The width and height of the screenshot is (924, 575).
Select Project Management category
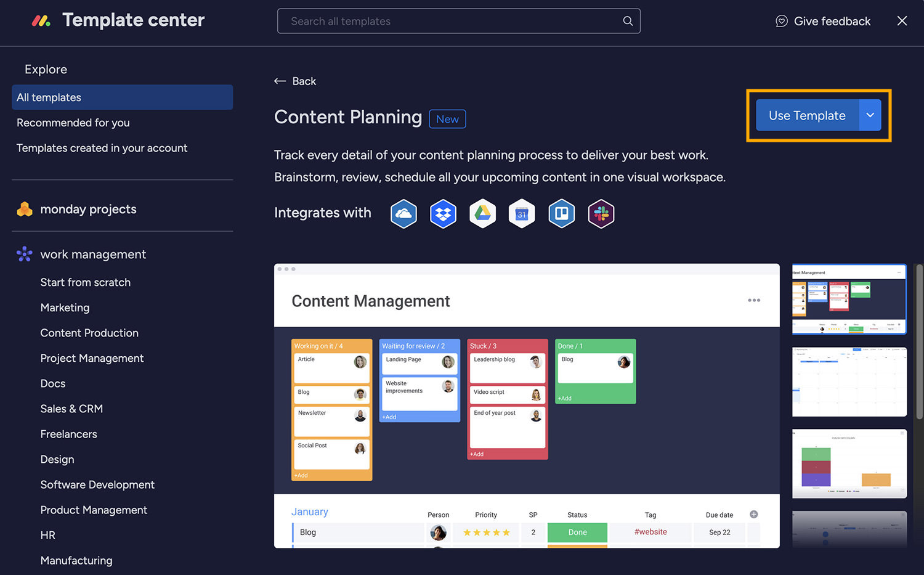tap(92, 358)
